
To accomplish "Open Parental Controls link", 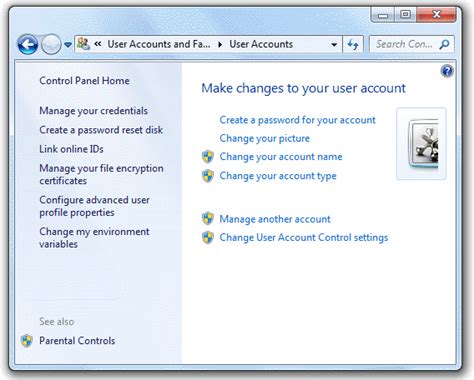I will [x=77, y=341].
